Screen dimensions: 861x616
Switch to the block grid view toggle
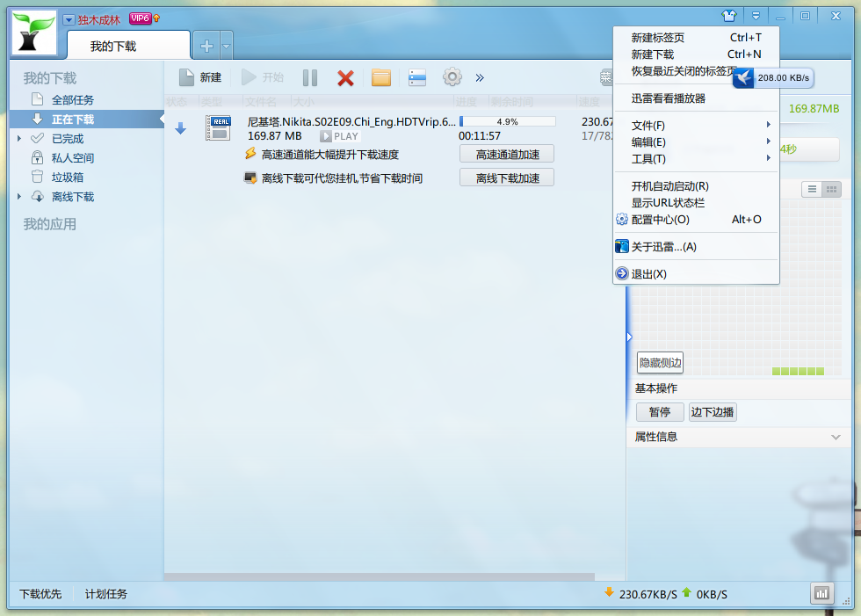tap(831, 189)
